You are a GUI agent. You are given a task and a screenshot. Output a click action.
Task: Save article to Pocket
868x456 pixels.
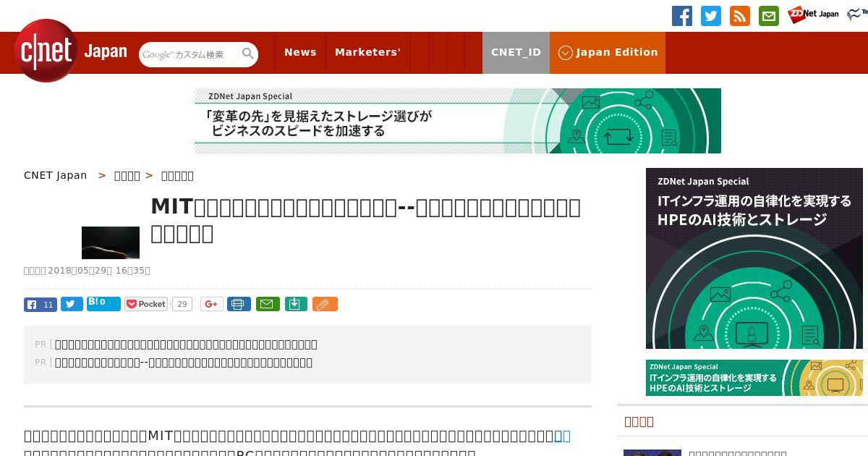tap(146, 304)
